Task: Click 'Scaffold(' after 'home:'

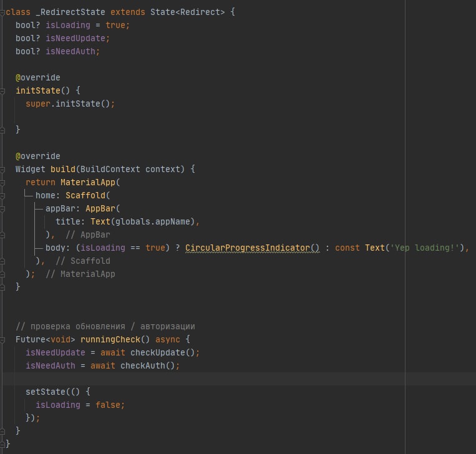Action: 88,195
